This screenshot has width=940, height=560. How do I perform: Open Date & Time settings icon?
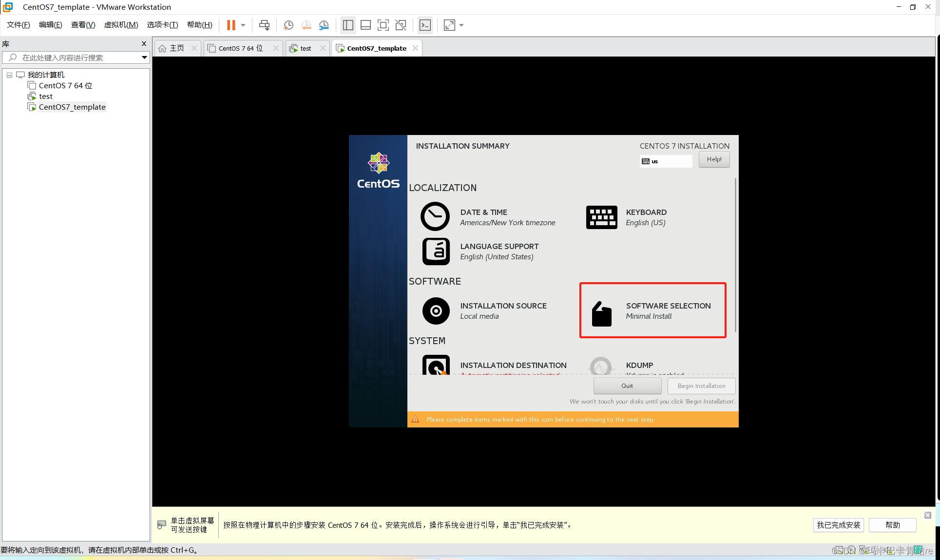(435, 217)
